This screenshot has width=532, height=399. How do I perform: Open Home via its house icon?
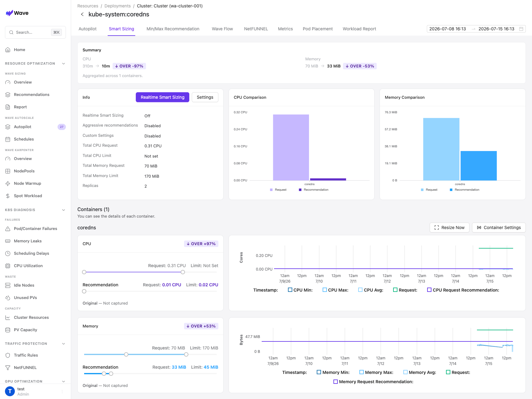pyautogui.click(x=8, y=50)
